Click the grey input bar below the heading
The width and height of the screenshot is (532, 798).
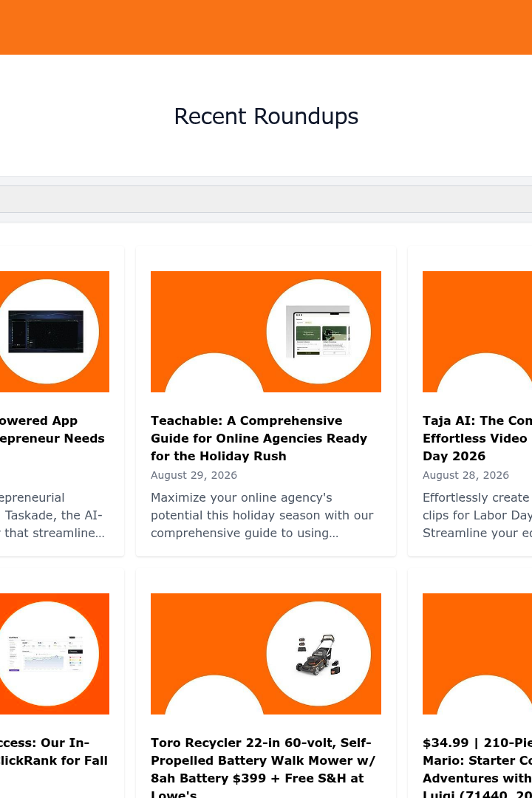pyautogui.click(x=266, y=199)
